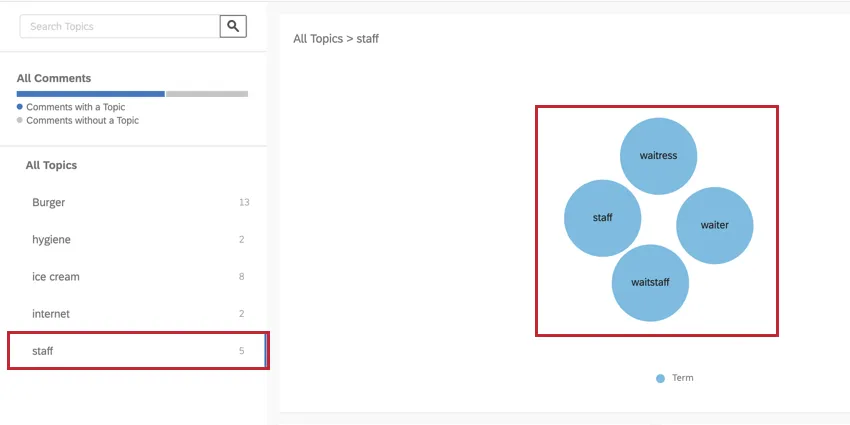Image resolution: width=850 pixels, height=425 pixels.
Task: Click the blue Term legend dot
Action: coord(660,378)
